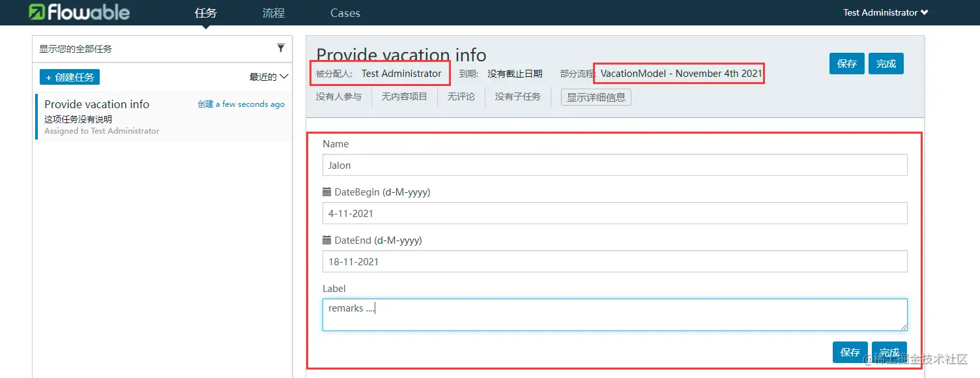980x378 pixels.
Task: Open the 没有人参与 section
Action: (339, 96)
